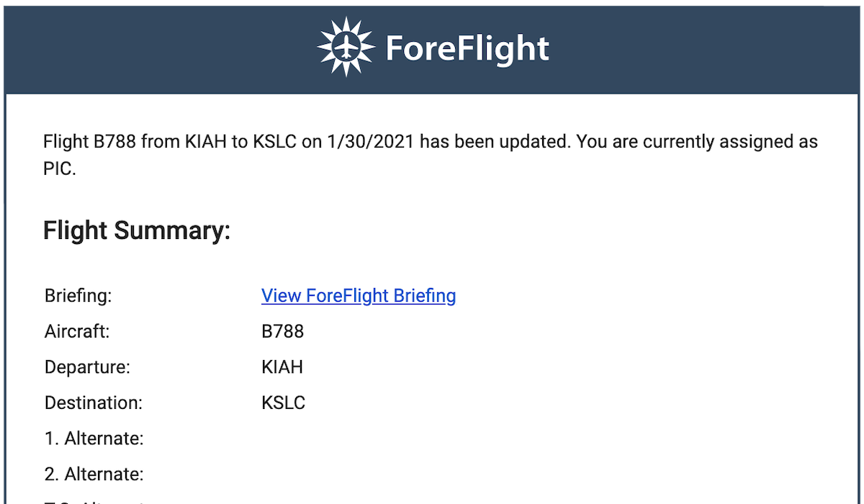The width and height of the screenshot is (864, 504).
Task: Click the word PIC. ending the intro paragraph
Action: (59, 171)
